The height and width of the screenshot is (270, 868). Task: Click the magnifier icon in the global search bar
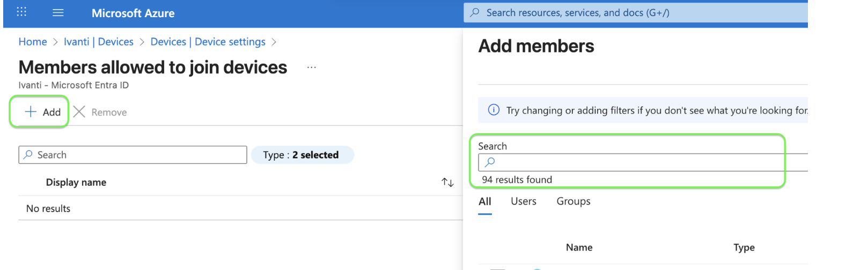click(475, 12)
